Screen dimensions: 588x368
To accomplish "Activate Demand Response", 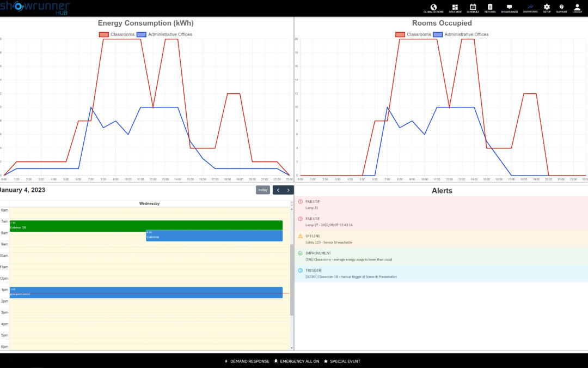I will [x=247, y=361].
